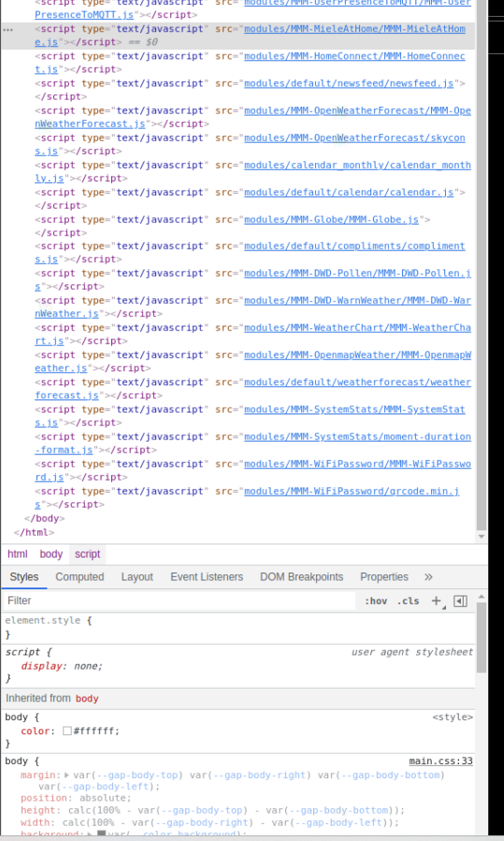Click the Elements panel vertical scrollbar thumb
The height and width of the screenshot is (841, 504).
[x=482, y=265]
